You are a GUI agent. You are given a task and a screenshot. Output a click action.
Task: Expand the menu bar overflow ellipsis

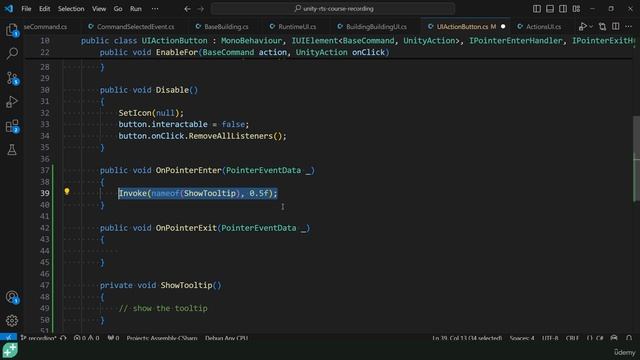[155, 9]
